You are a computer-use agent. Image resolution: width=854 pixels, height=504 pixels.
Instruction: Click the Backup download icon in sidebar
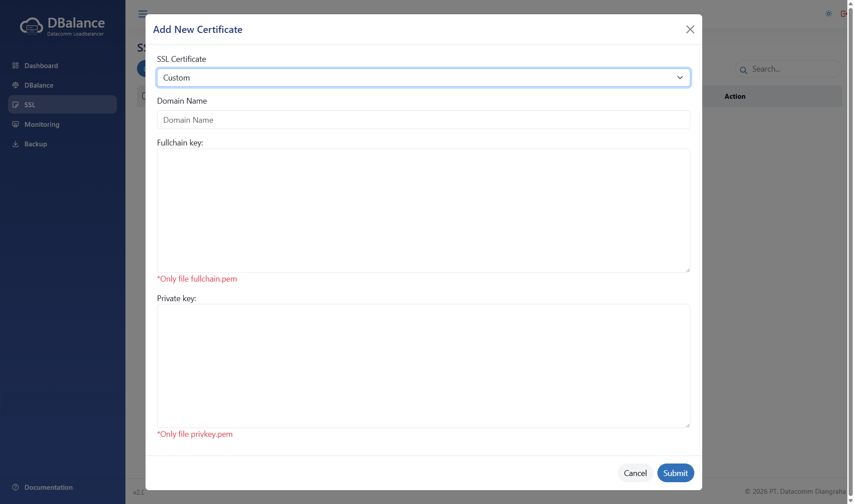16,144
